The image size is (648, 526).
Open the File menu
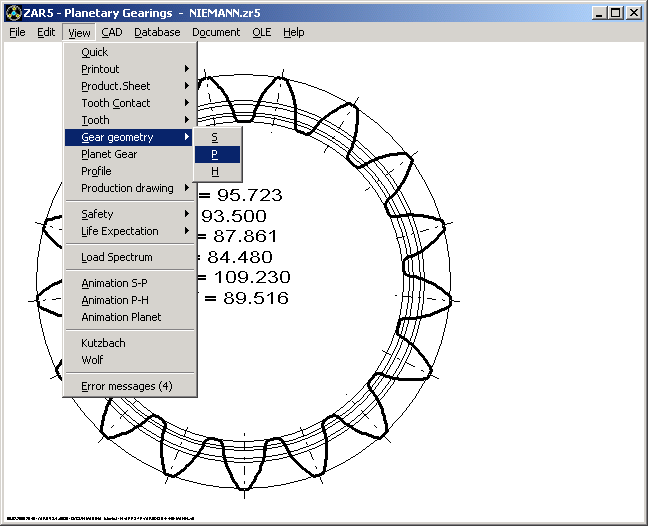[x=17, y=32]
